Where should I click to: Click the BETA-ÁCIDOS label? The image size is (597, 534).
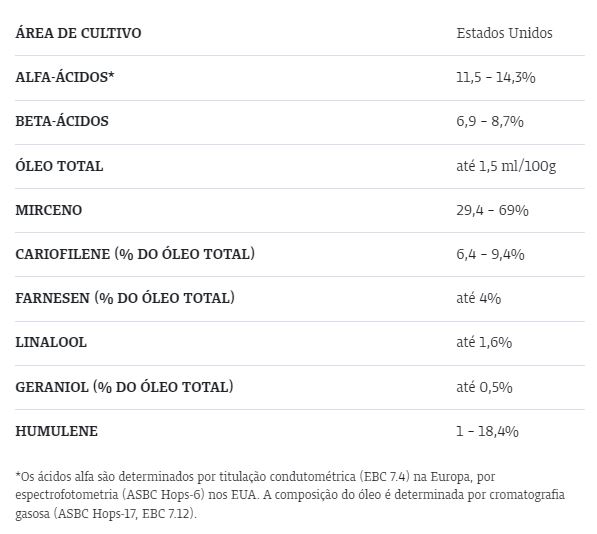62,121
